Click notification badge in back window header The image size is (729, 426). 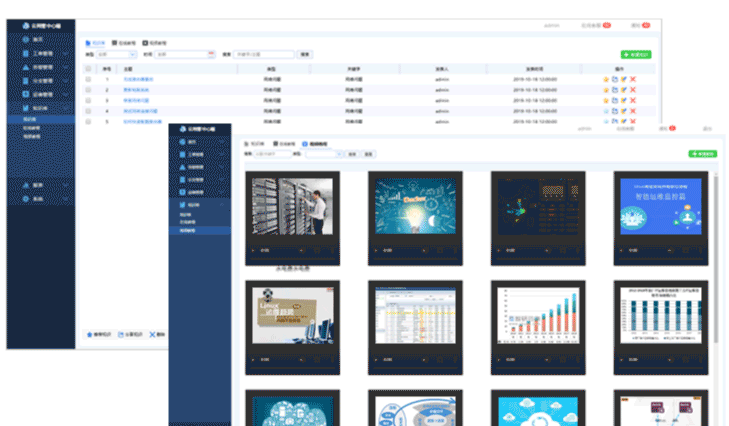[x=646, y=25]
